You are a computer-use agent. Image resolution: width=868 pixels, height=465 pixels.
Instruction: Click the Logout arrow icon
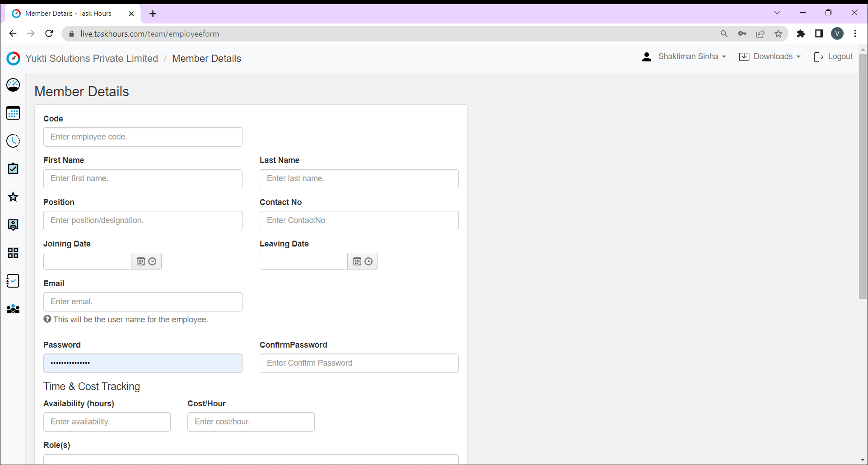point(818,57)
